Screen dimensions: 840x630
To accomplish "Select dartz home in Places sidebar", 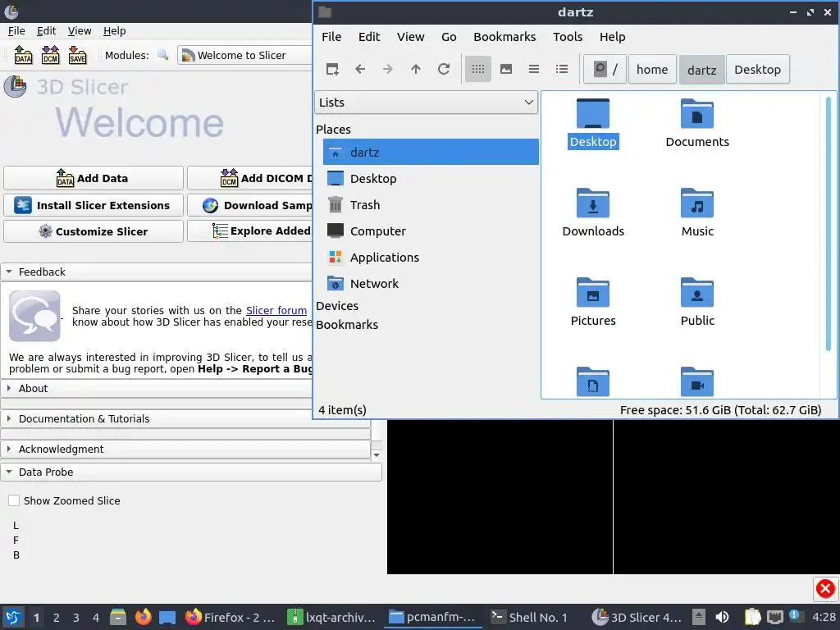I will [x=431, y=152].
